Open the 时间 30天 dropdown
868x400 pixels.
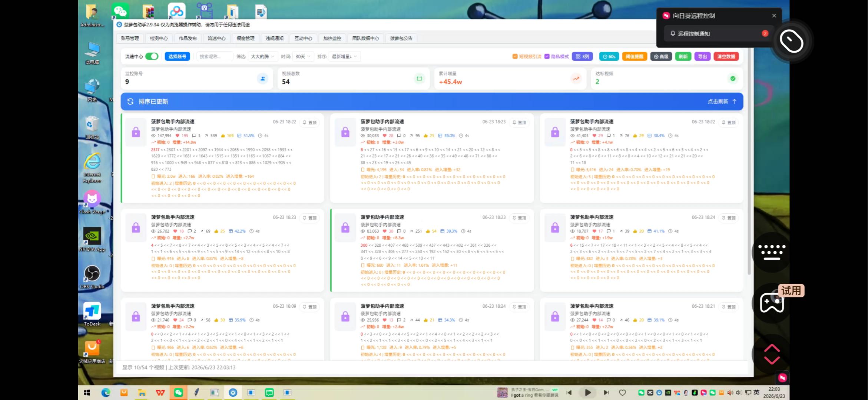303,56
